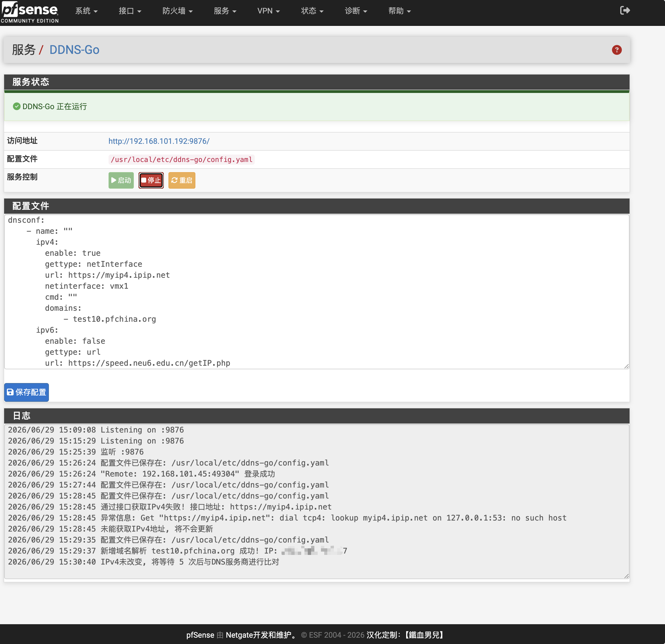Viewport: 665px width, 644px height.
Task: Click the 'enable: false' ipv6 config line
Action: 75,341
